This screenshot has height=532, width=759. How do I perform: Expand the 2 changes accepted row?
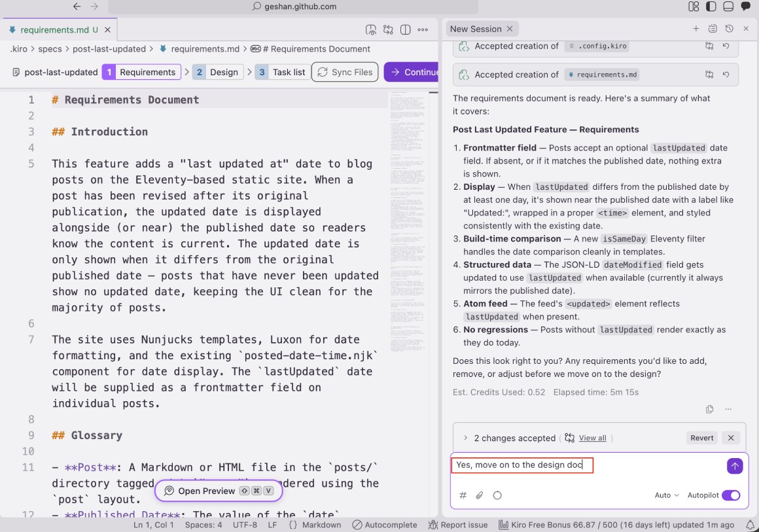point(465,438)
